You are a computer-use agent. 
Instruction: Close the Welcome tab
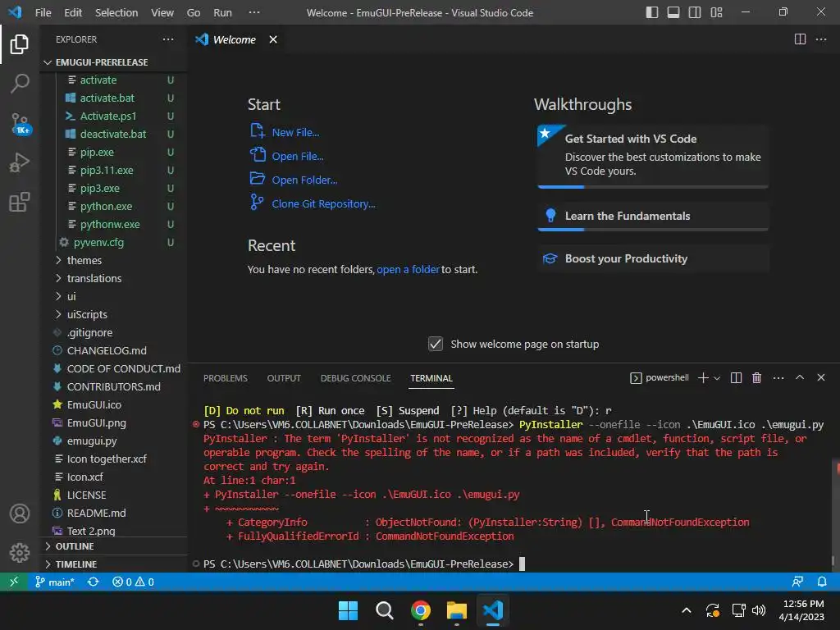273,39
